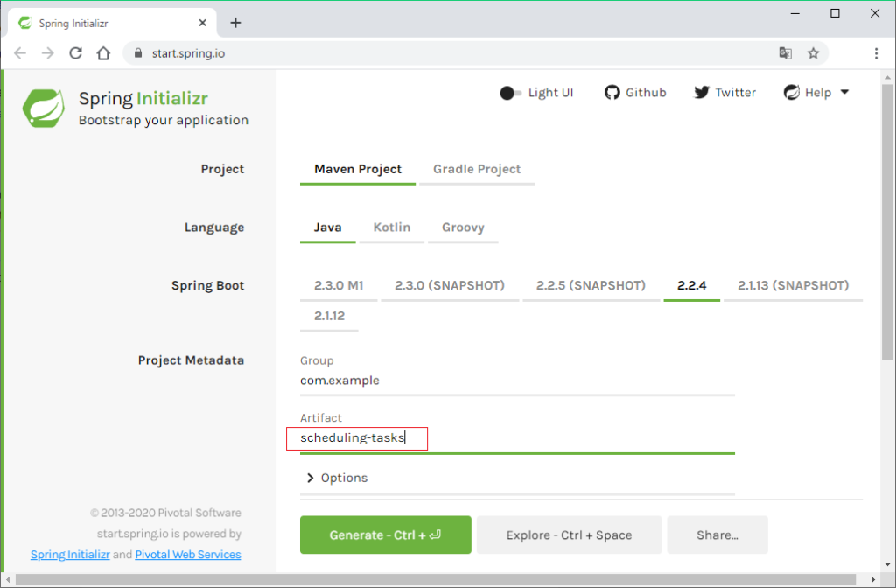The image size is (896, 588).
Task: Bookmark the page with the star icon
Action: pos(814,52)
